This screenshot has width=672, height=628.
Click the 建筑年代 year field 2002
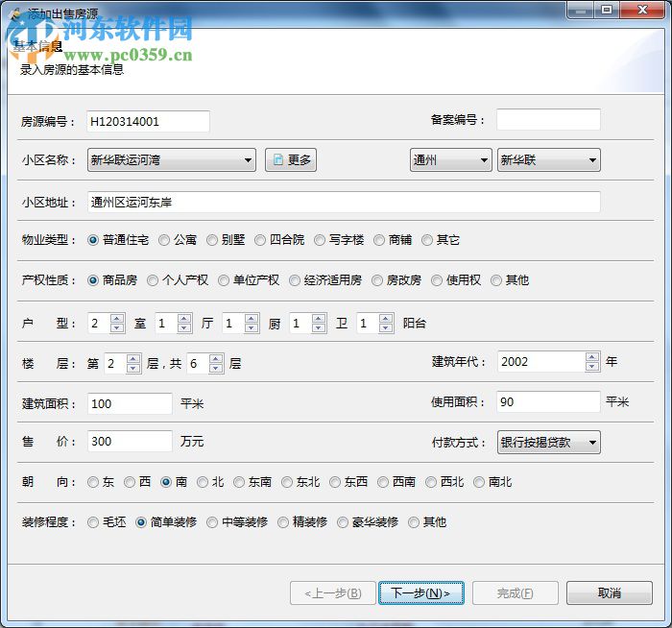(x=540, y=362)
